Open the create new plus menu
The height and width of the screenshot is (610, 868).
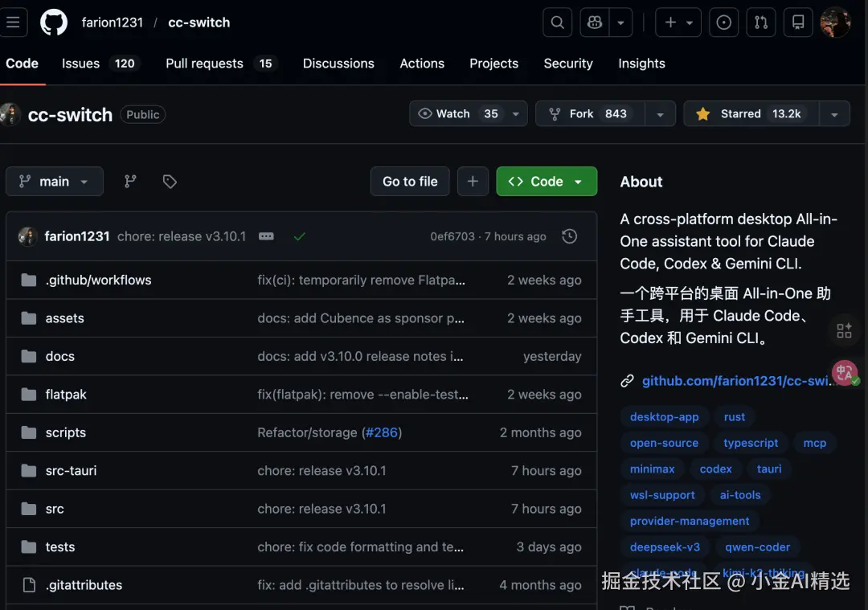[678, 23]
